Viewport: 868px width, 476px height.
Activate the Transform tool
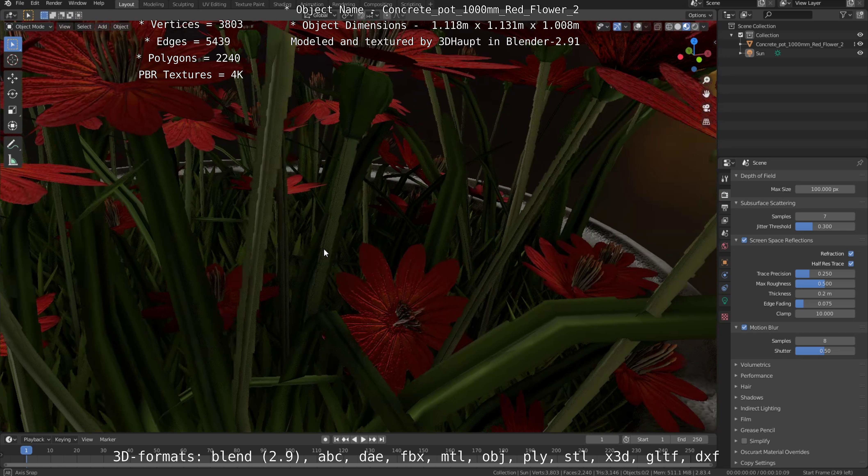(13, 126)
